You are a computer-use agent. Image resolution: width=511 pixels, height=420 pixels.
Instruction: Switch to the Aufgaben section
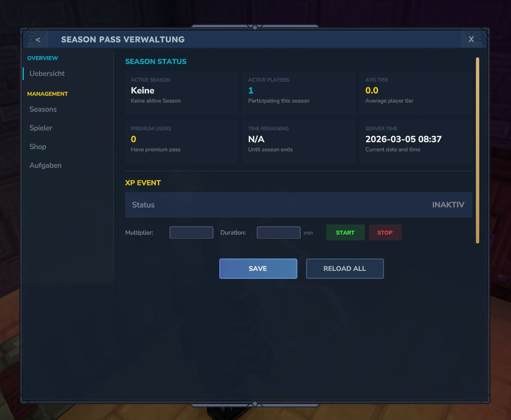click(x=45, y=166)
